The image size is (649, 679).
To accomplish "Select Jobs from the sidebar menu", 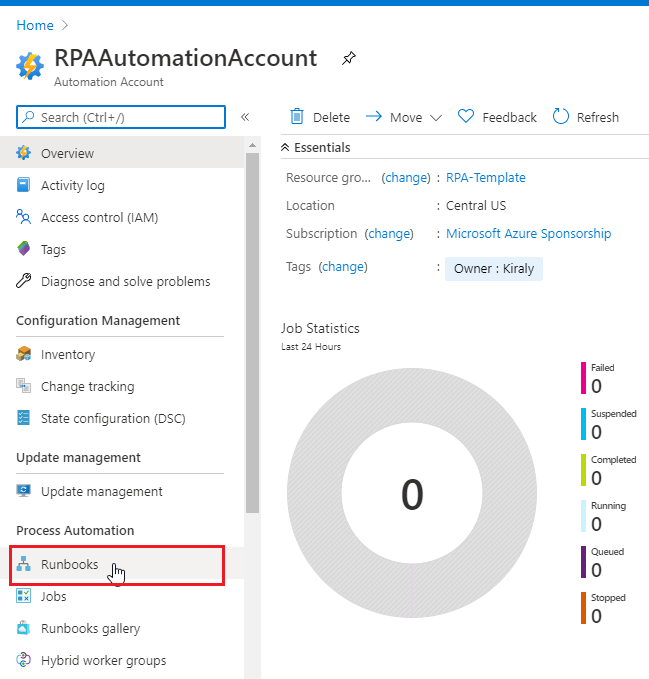I will 54,597.
